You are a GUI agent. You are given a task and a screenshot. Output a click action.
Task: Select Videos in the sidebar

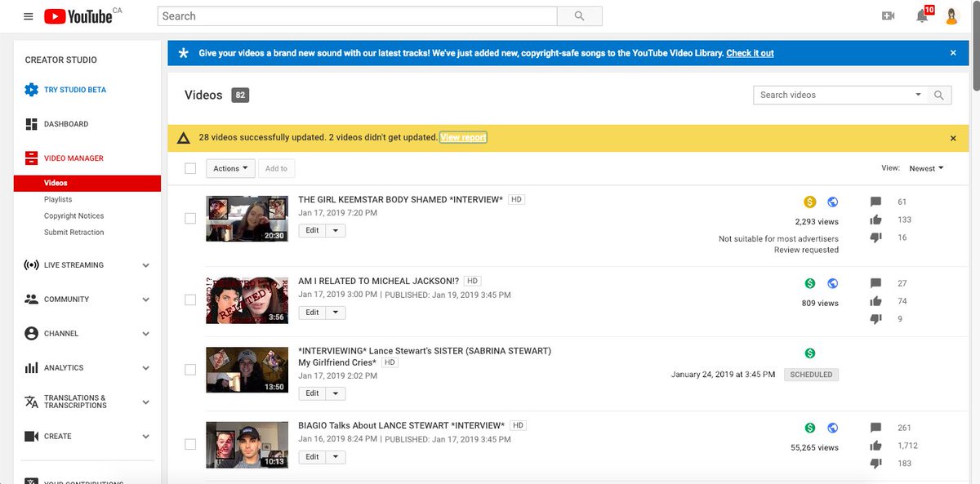tap(87, 183)
